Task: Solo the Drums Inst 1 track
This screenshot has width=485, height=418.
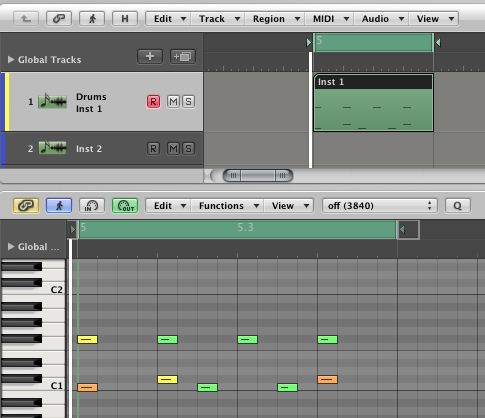Action: [x=188, y=101]
